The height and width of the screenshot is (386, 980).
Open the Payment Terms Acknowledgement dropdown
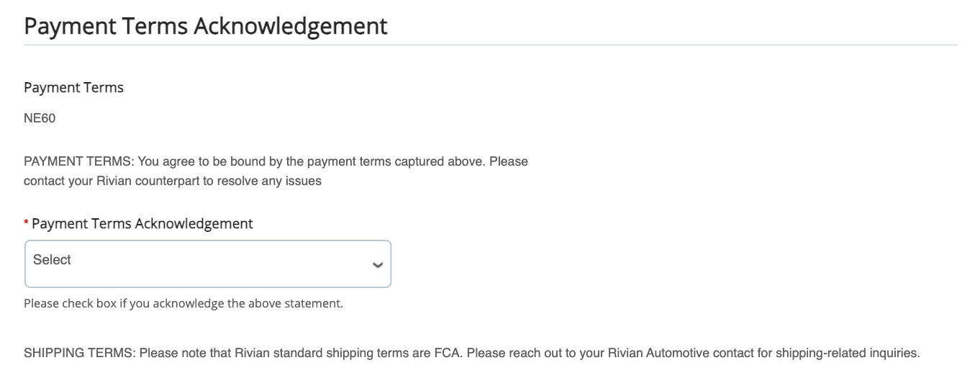(207, 264)
